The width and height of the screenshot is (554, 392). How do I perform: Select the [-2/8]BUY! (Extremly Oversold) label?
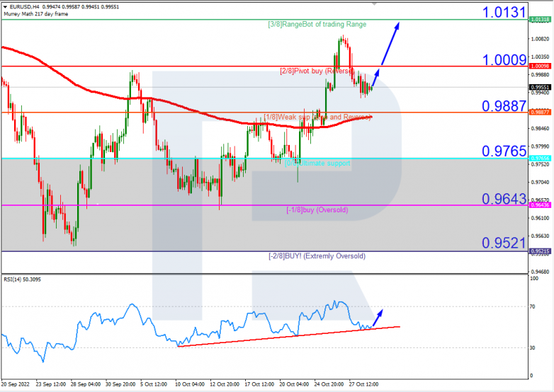click(x=317, y=256)
